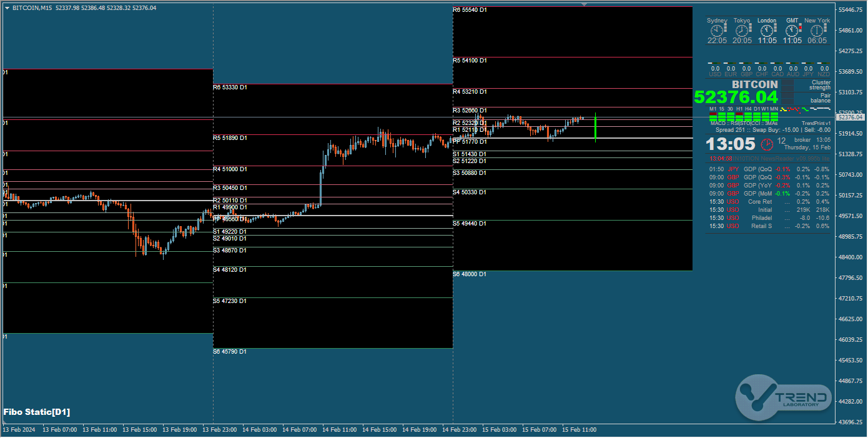Image resolution: width=868 pixels, height=438 pixels.
Task: Click the TrendPrint v1 label
Action: click(816, 123)
